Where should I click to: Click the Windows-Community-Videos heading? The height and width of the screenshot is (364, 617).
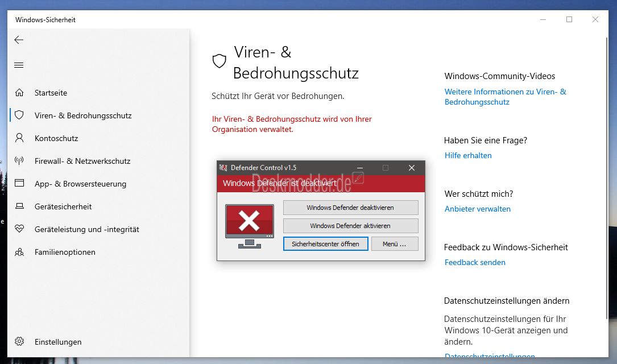tap(500, 76)
